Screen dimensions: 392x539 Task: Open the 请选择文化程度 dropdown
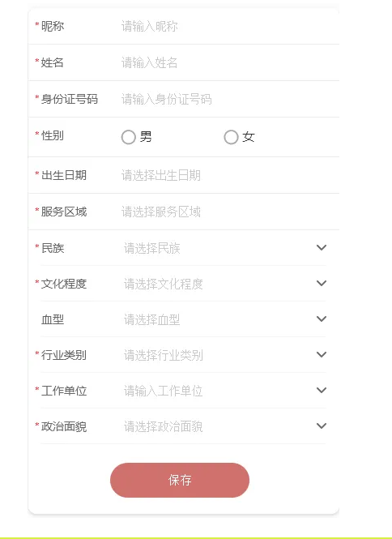coord(218,284)
